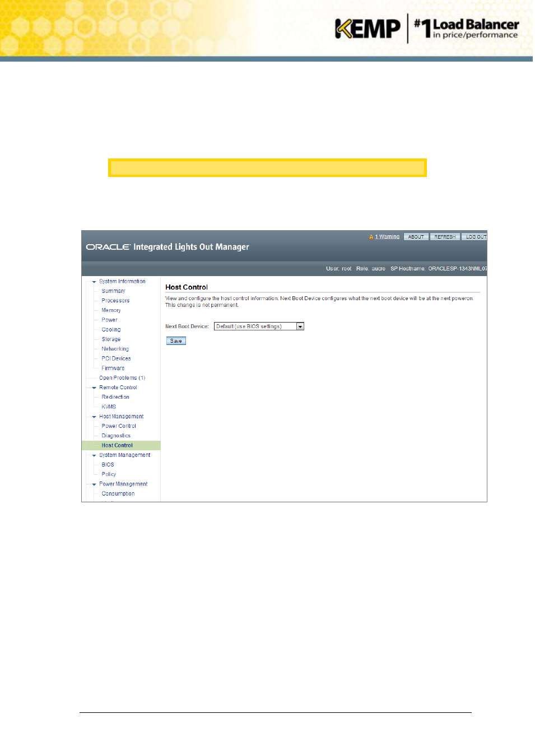
Task: Open the 1 Warning link
Action: 387,237
